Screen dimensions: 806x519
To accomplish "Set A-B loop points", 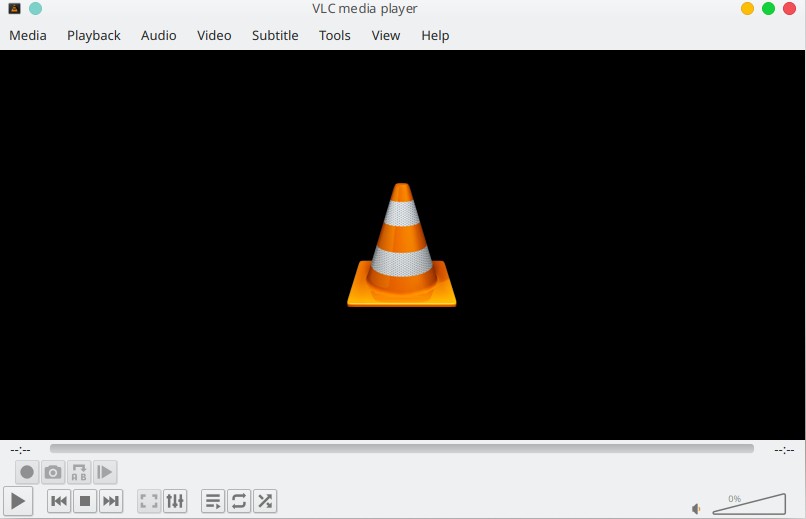I will tap(79, 472).
